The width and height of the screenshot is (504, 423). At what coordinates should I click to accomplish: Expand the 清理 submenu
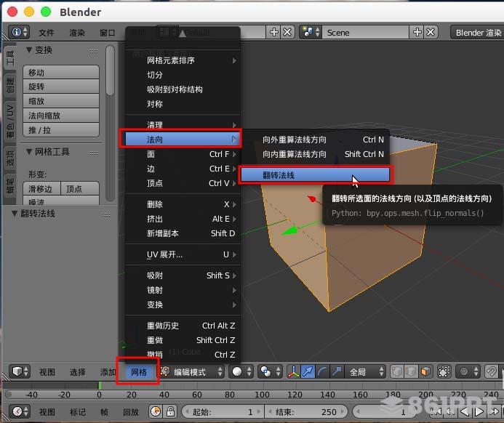(183, 124)
